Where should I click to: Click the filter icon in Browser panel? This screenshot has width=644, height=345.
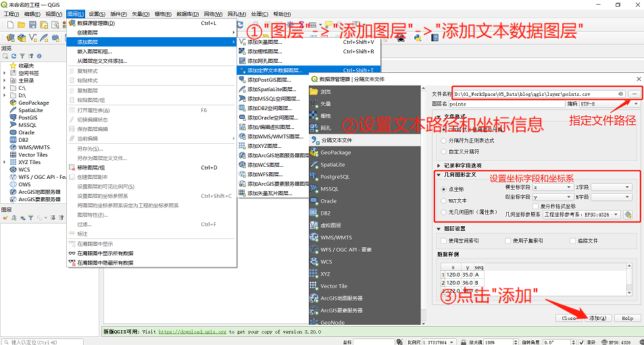tap(22, 56)
